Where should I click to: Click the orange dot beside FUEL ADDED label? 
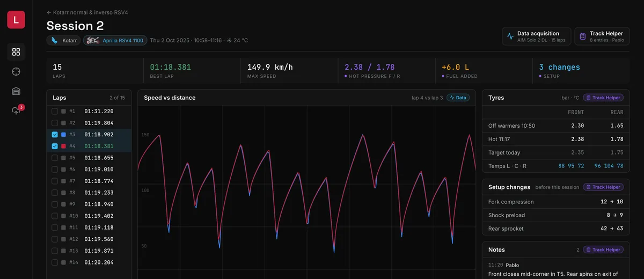click(x=443, y=76)
